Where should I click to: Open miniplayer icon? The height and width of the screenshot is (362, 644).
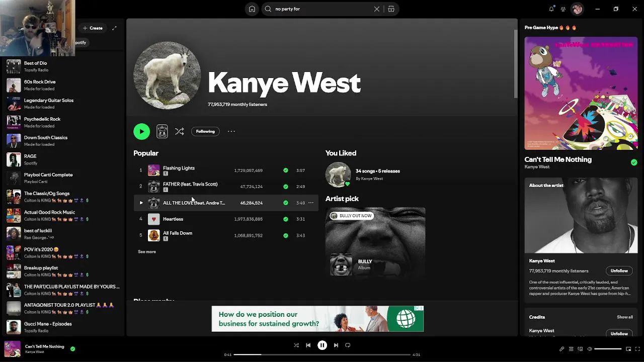click(x=628, y=349)
